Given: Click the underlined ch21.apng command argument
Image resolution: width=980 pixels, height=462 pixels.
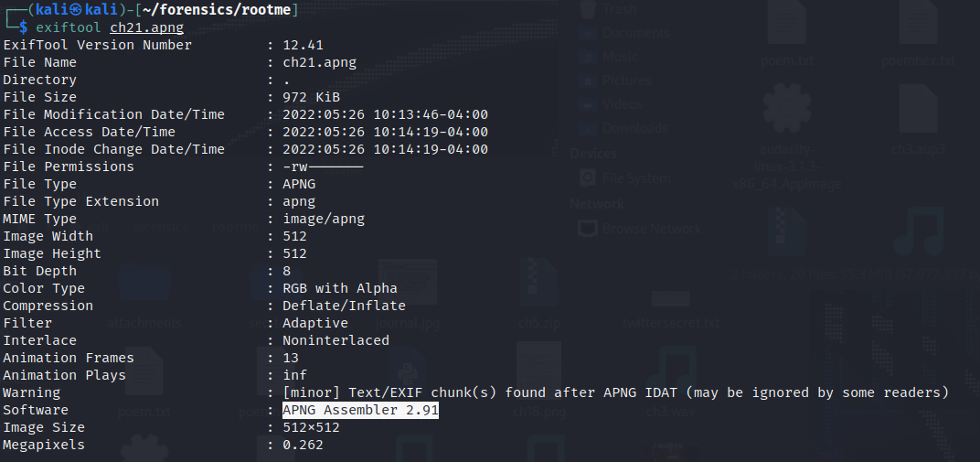Looking at the screenshot, I should pyautogui.click(x=147, y=27).
